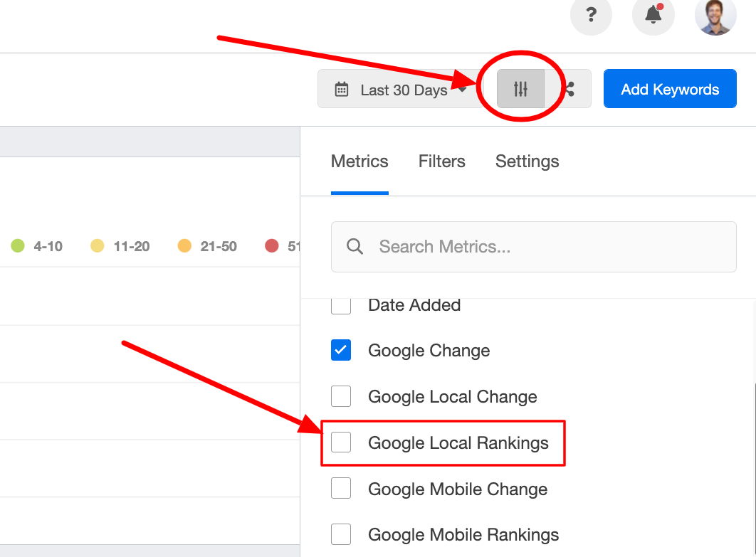Viewport: 756px width, 557px height.
Task: Click the magnifier icon in metrics search
Action: click(x=355, y=246)
